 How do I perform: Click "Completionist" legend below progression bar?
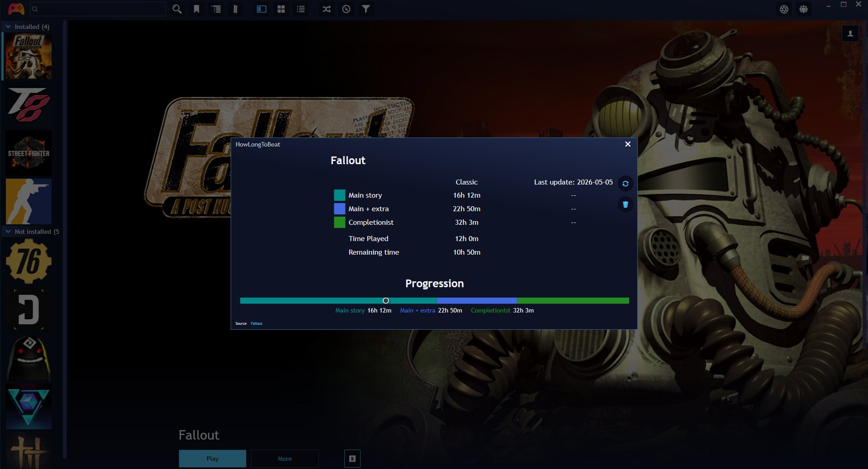coord(490,311)
